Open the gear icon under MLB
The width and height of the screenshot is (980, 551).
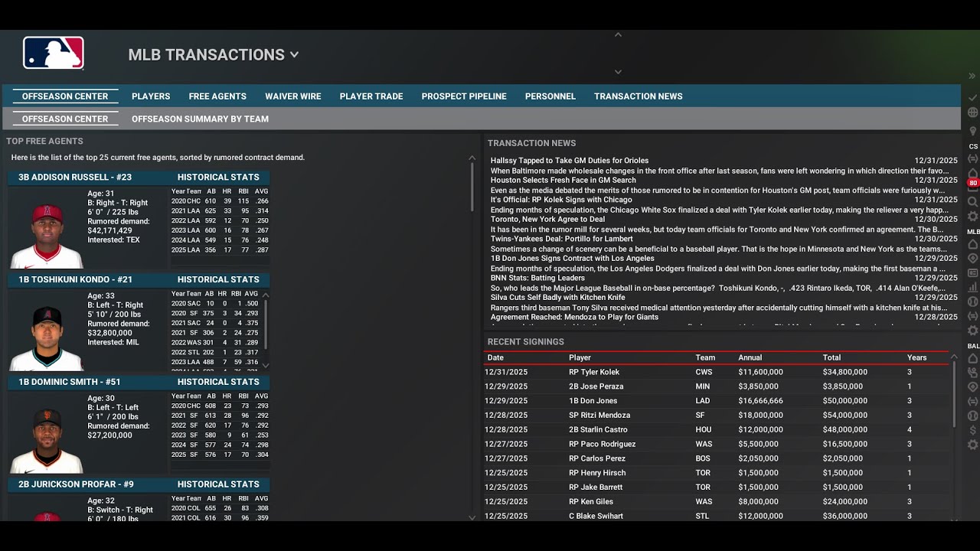tap(973, 330)
